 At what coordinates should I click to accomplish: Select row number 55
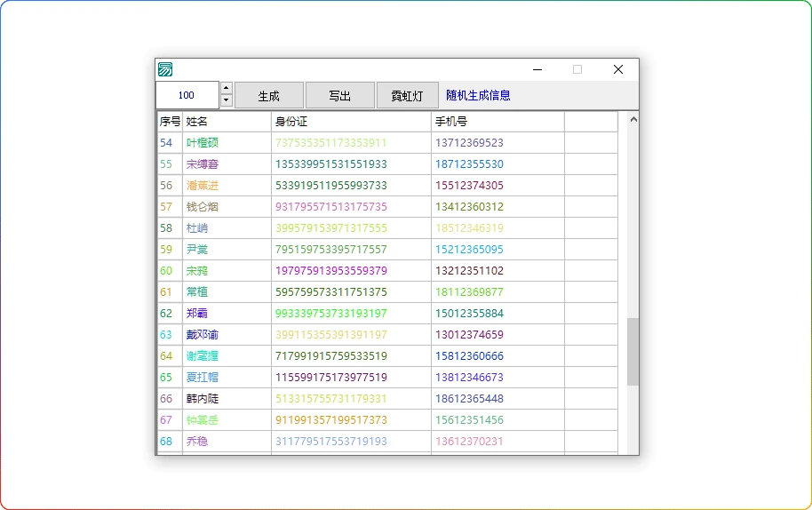(x=170, y=164)
